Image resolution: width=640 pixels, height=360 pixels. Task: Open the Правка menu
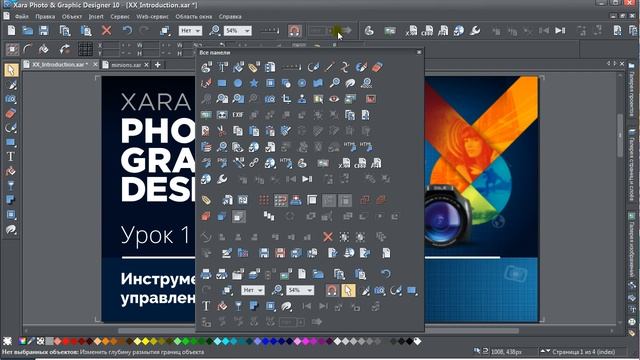[x=45, y=17]
